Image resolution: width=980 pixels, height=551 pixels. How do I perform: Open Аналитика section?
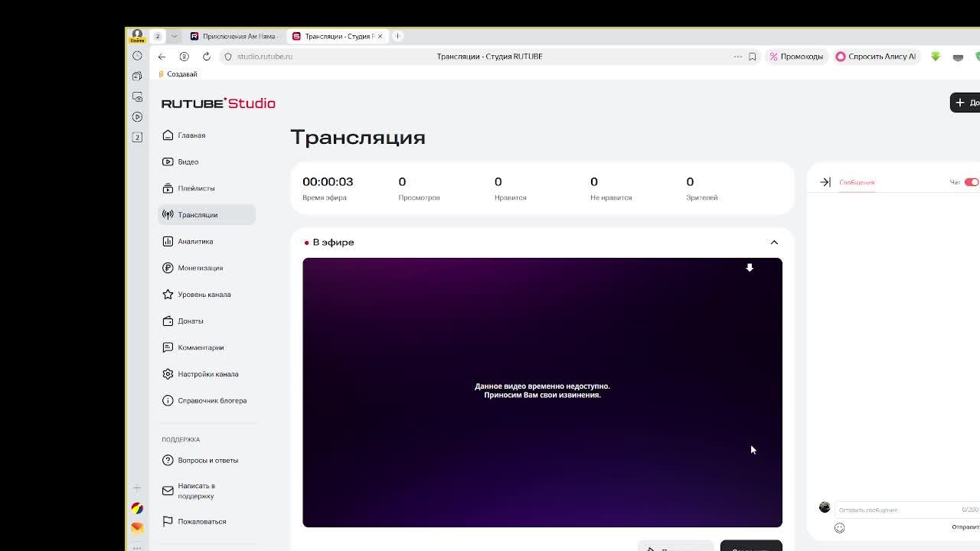[x=195, y=241]
